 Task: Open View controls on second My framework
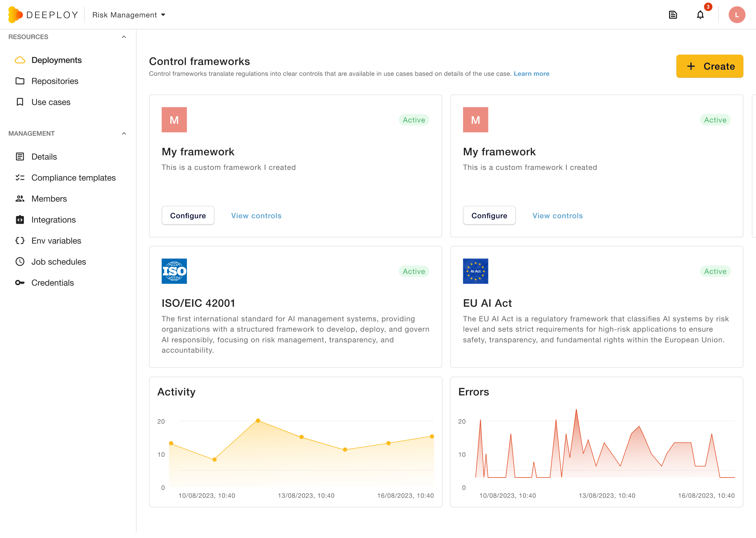557,216
